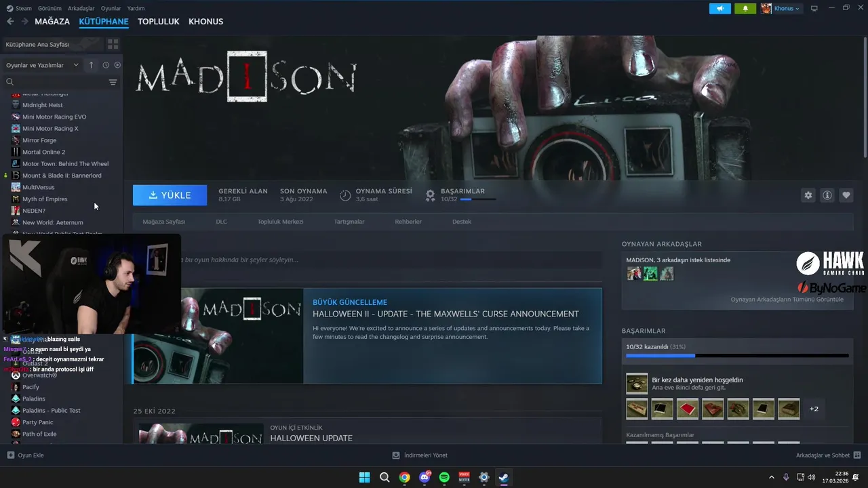Select Mini Motor Racing X
868x488 pixels.
50,128
